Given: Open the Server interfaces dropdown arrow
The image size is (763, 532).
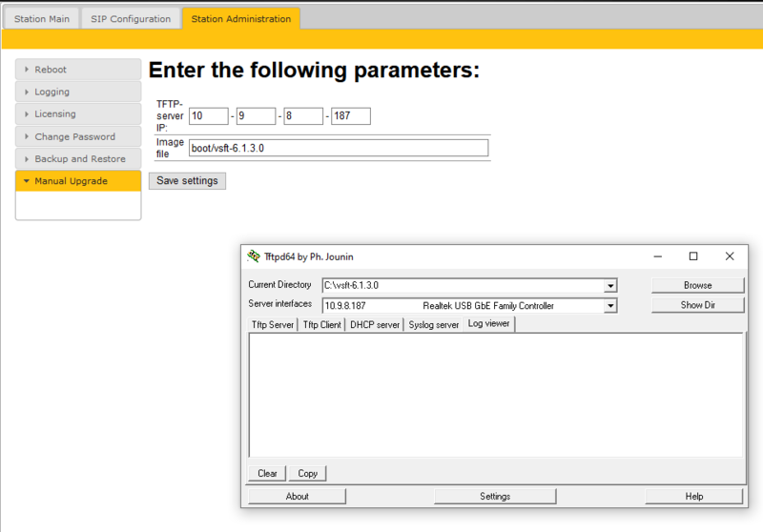Looking at the screenshot, I should point(610,306).
